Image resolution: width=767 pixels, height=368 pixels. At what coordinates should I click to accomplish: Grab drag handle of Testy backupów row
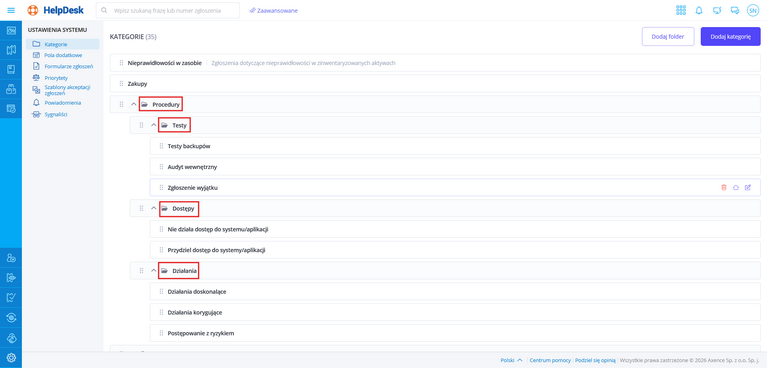161,146
